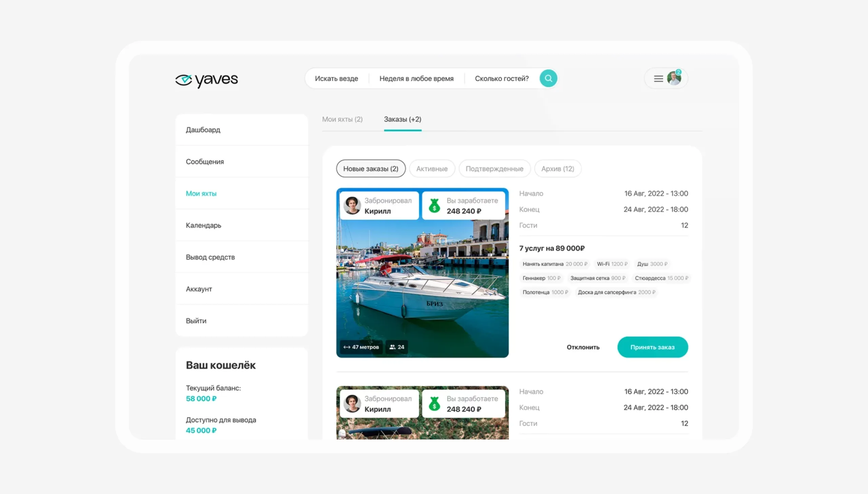This screenshot has height=494, width=868.
Task: Click the teal search magnifier button
Action: point(548,78)
